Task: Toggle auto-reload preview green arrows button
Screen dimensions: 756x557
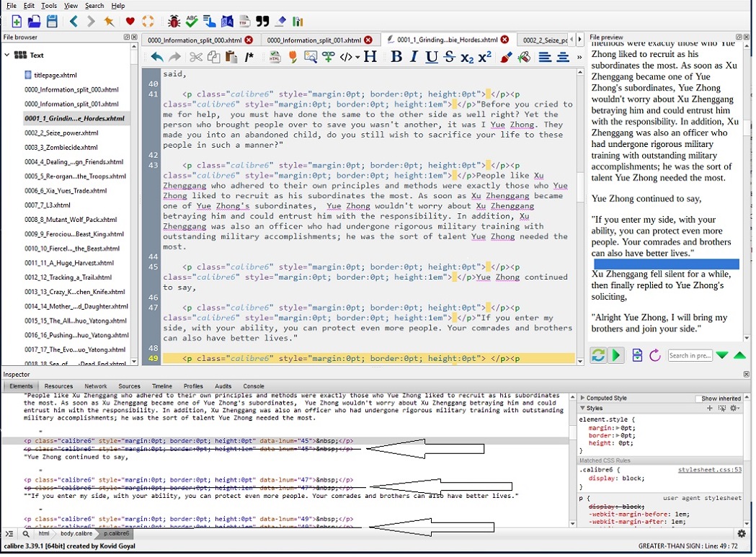Action: click(x=597, y=355)
